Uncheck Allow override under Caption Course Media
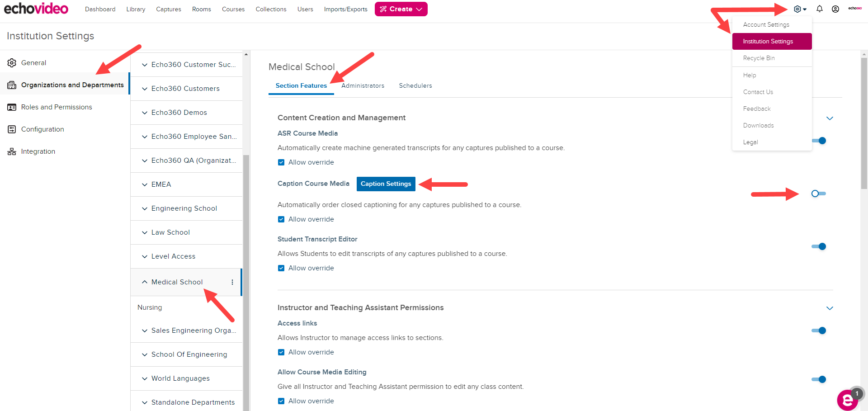Viewport: 868px width, 411px height. click(281, 219)
